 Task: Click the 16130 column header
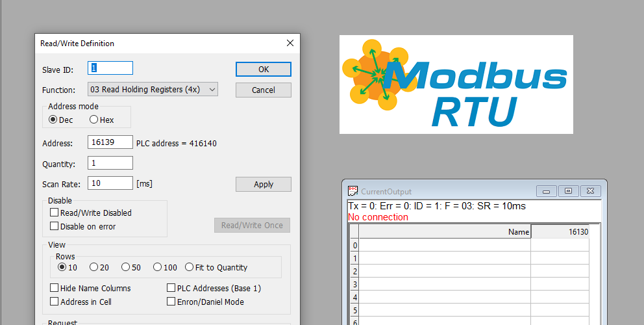coord(560,231)
